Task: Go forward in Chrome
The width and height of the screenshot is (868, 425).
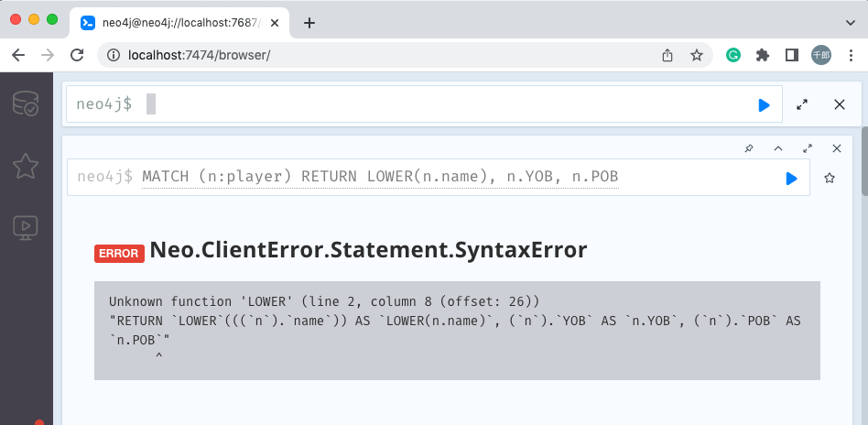Action: tap(49, 55)
